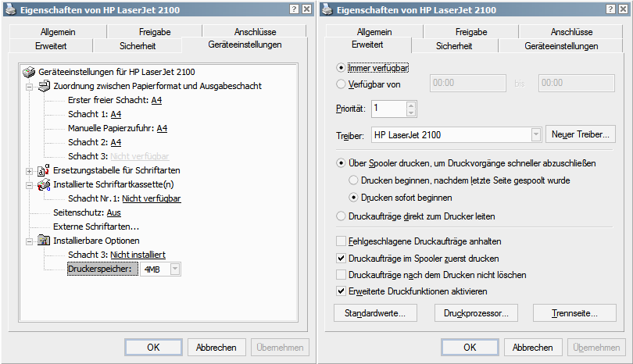633x364 pixels.
Task: Collapse the Installierbare Optionen node
Action: point(29,241)
